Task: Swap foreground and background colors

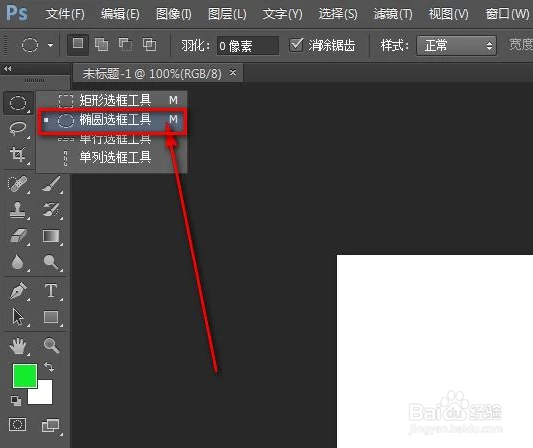Action: click(x=49, y=367)
